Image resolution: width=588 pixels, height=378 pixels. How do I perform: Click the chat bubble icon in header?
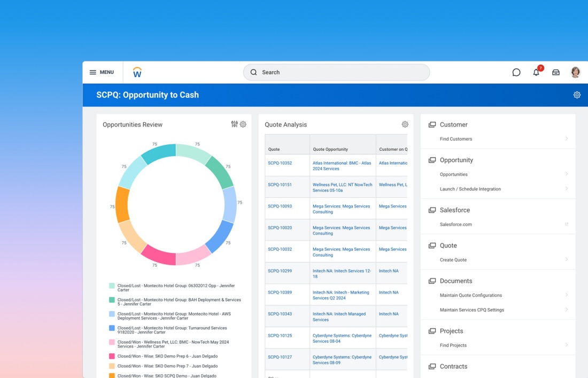pyautogui.click(x=516, y=72)
